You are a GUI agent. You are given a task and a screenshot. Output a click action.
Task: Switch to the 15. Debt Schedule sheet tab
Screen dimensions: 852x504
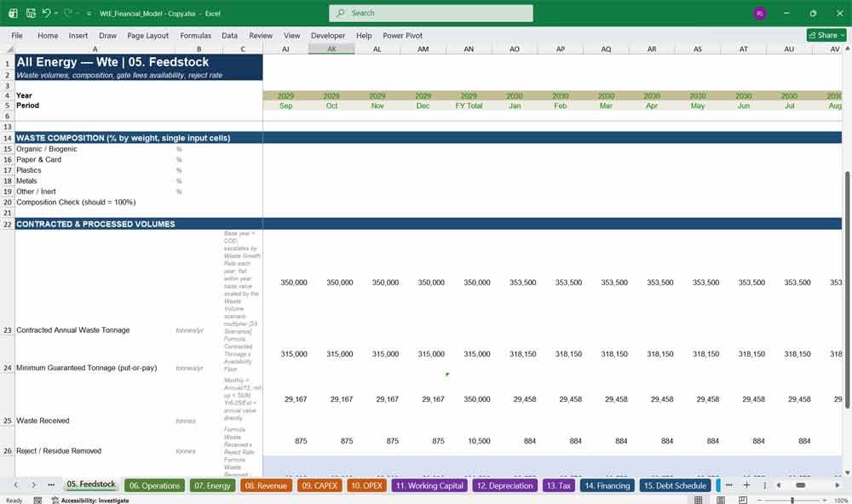[675, 485]
